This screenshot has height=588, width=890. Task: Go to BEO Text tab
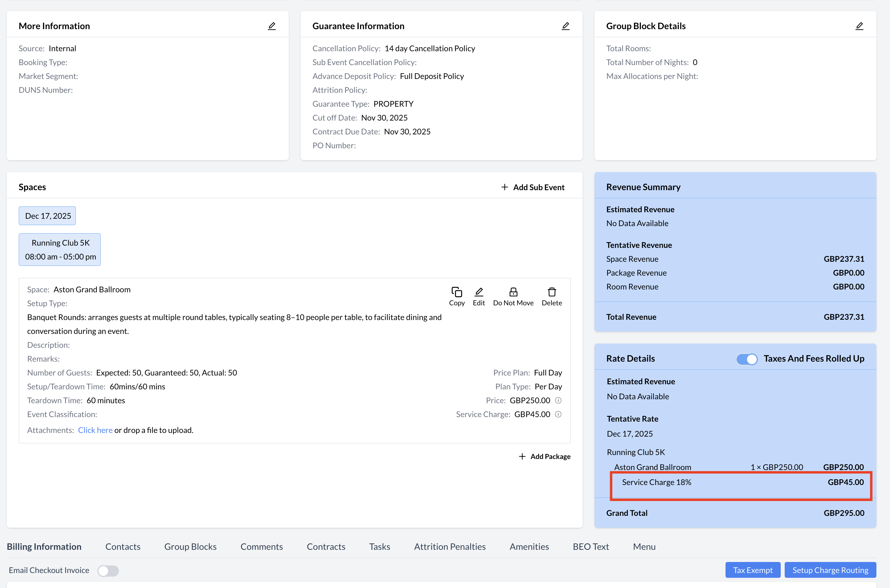(x=590, y=546)
